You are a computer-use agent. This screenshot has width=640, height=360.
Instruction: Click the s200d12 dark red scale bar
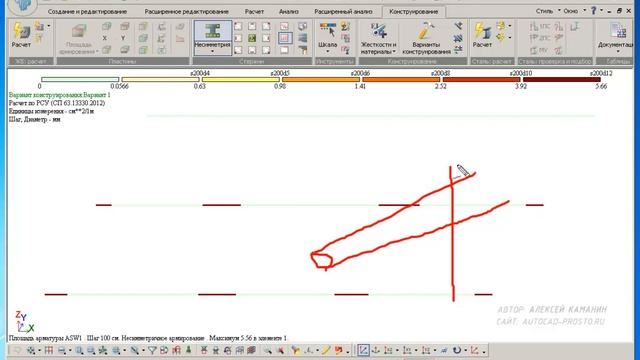[x=562, y=80]
